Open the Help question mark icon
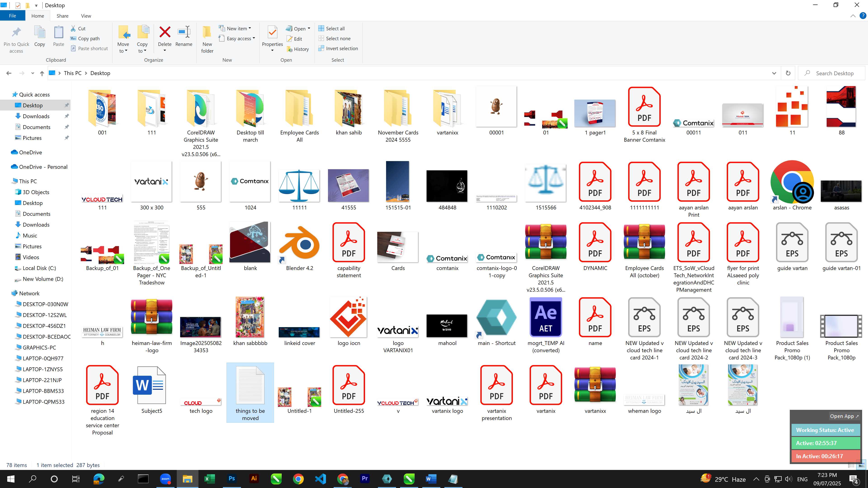Viewport: 868px width, 488px height. (863, 16)
